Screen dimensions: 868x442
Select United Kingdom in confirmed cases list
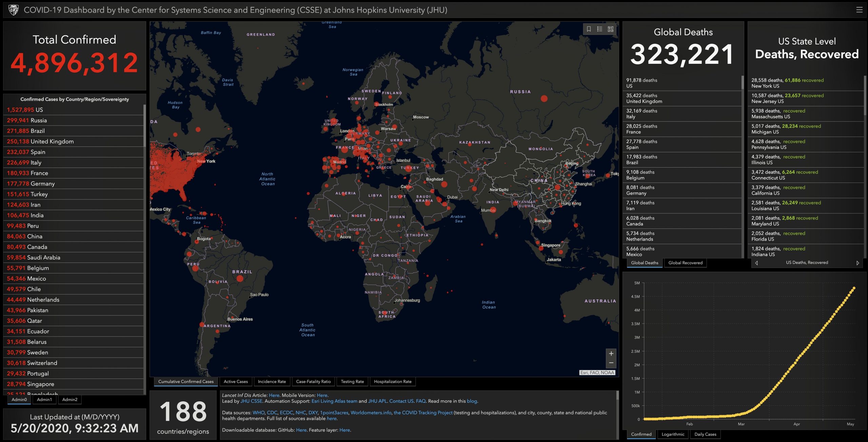73,141
